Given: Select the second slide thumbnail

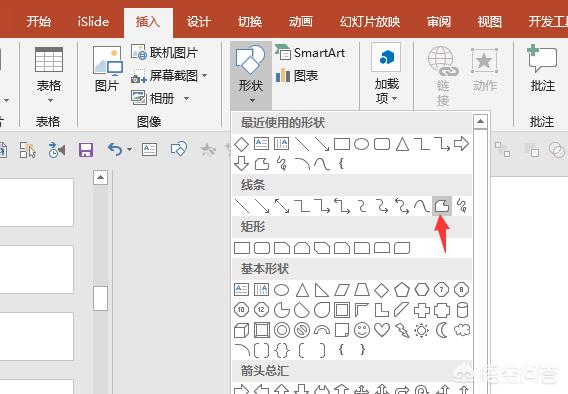Looking at the screenshot, I should point(36,269).
